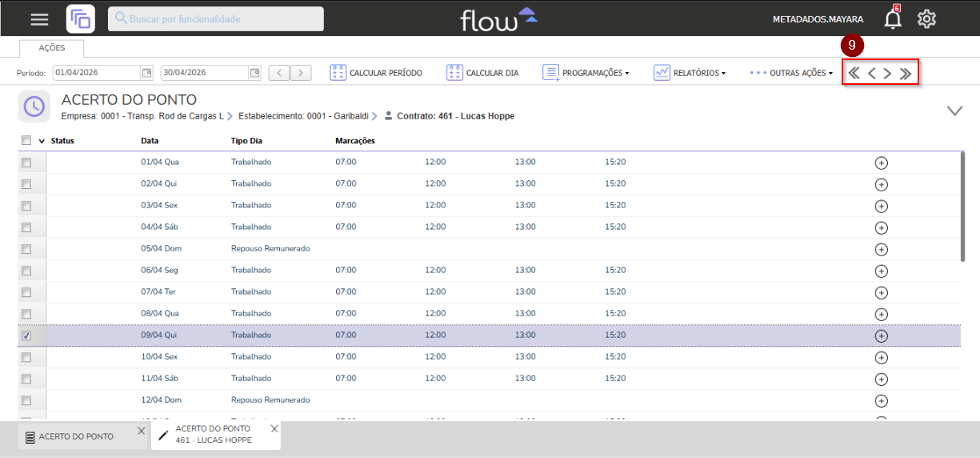The height and width of the screenshot is (458, 980).
Task: Expand the Relatórios dropdown
Action: click(690, 73)
